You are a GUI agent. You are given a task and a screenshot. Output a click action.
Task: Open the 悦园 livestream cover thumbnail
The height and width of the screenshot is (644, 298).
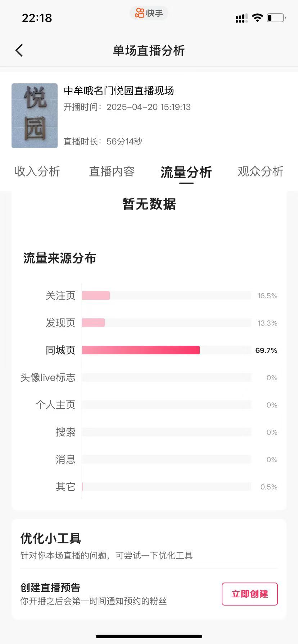[x=35, y=116]
